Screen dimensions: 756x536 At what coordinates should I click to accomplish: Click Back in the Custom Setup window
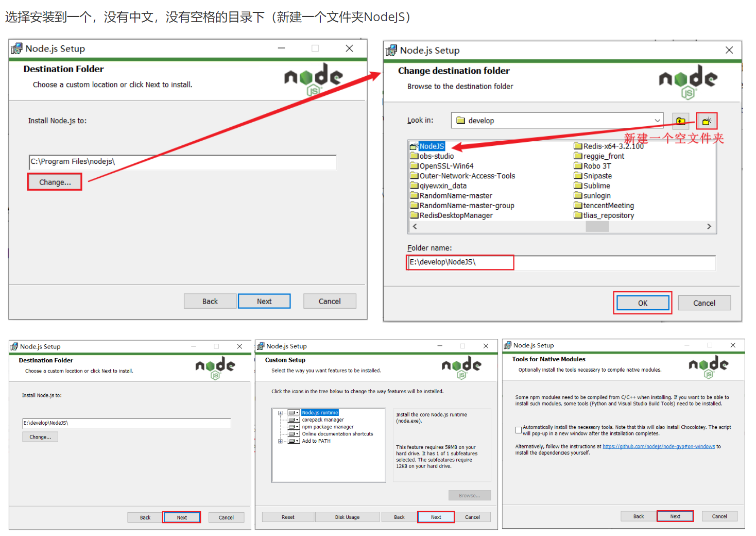pos(399,517)
